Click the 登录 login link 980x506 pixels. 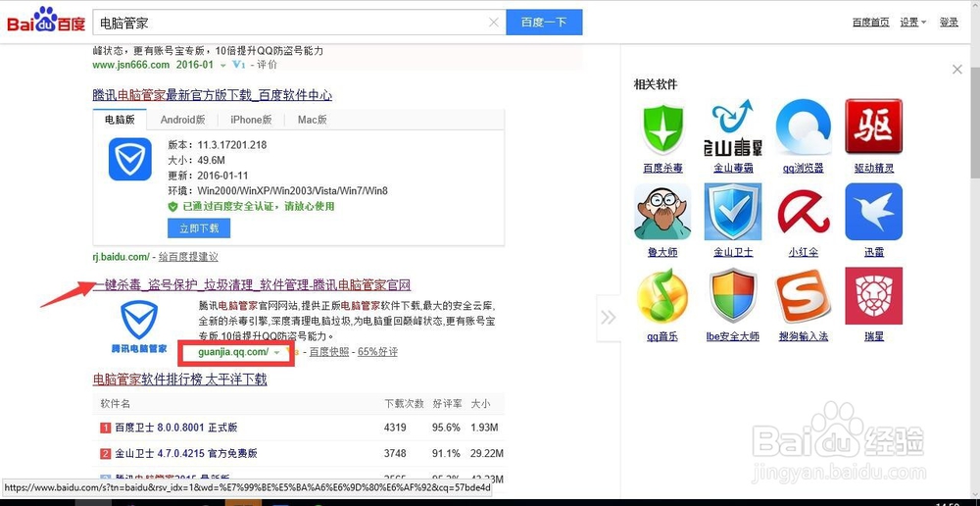pyautogui.click(x=949, y=23)
